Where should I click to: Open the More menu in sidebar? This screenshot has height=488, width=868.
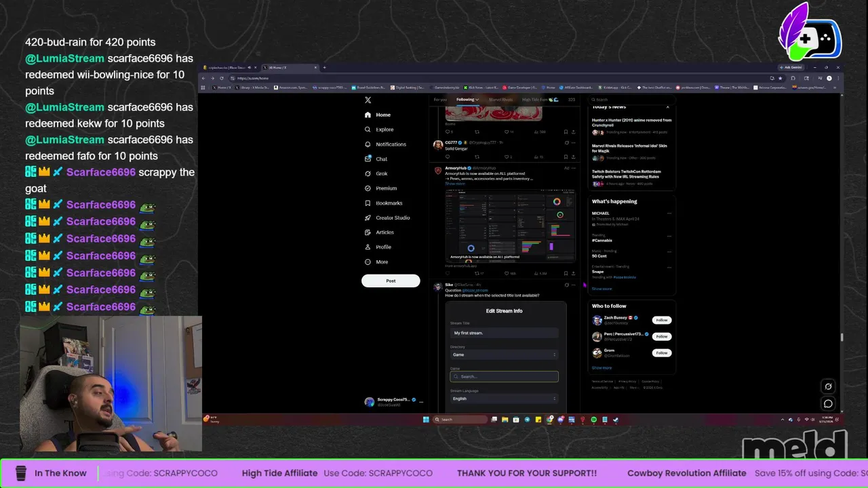pyautogui.click(x=377, y=262)
